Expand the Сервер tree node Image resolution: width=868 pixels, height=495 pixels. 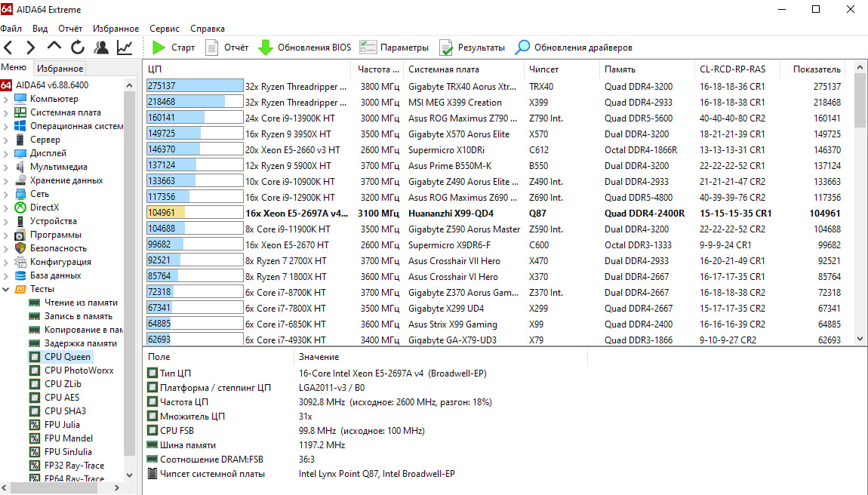[5, 140]
